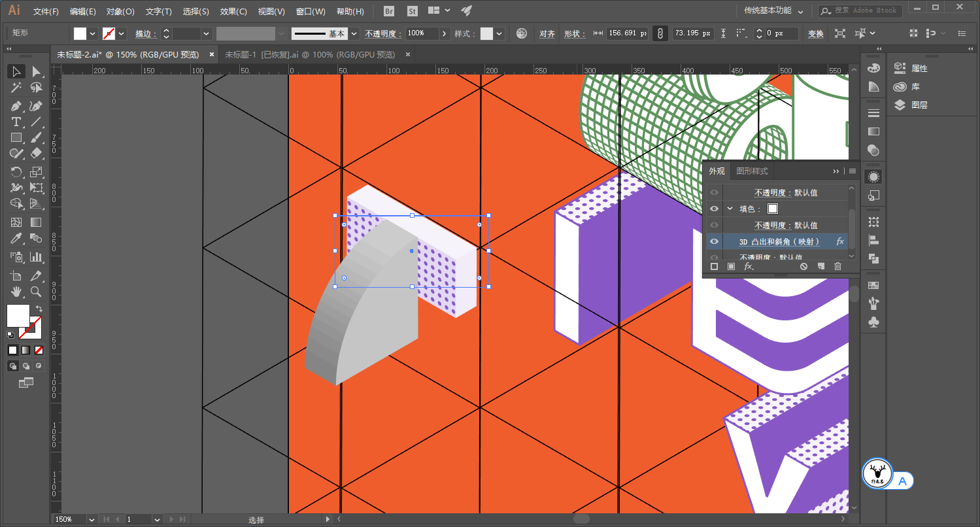Open the 对象(O) menu
Screen dimensions: 980x527
pos(120,11)
